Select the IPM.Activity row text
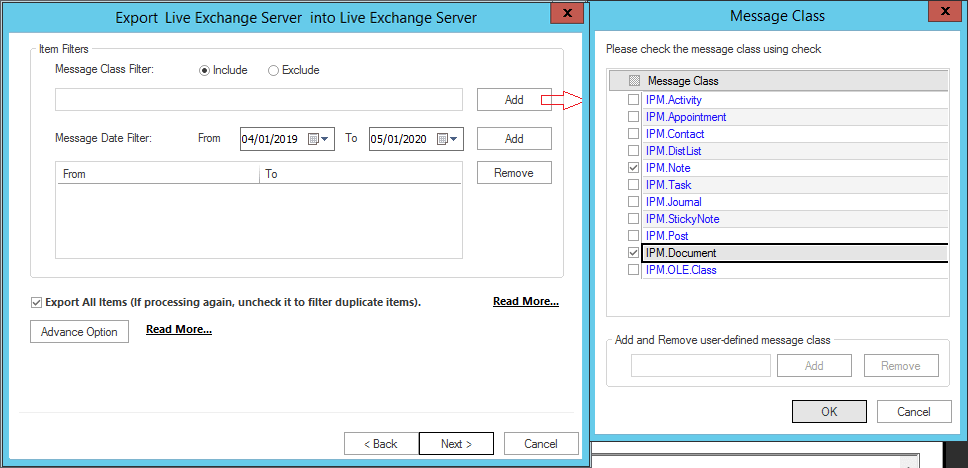The width and height of the screenshot is (968, 468). click(x=674, y=99)
